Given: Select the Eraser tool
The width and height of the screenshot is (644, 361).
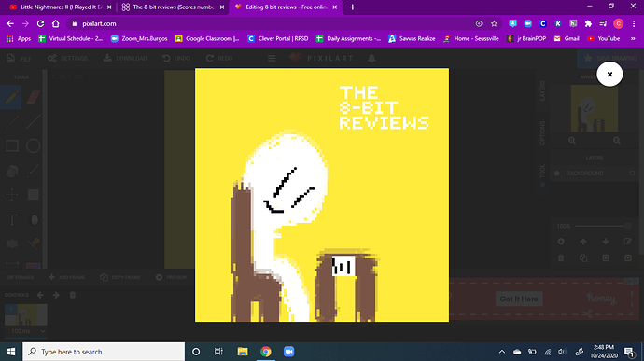Looking at the screenshot, I should (x=33, y=97).
